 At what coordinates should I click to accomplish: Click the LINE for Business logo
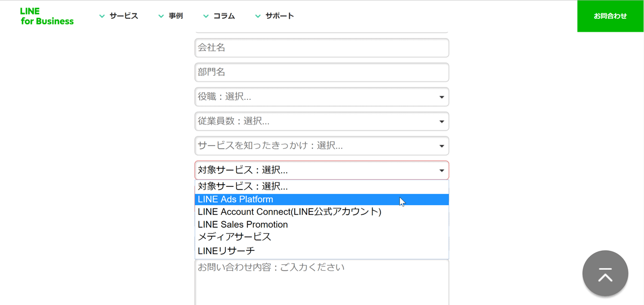point(47,16)
